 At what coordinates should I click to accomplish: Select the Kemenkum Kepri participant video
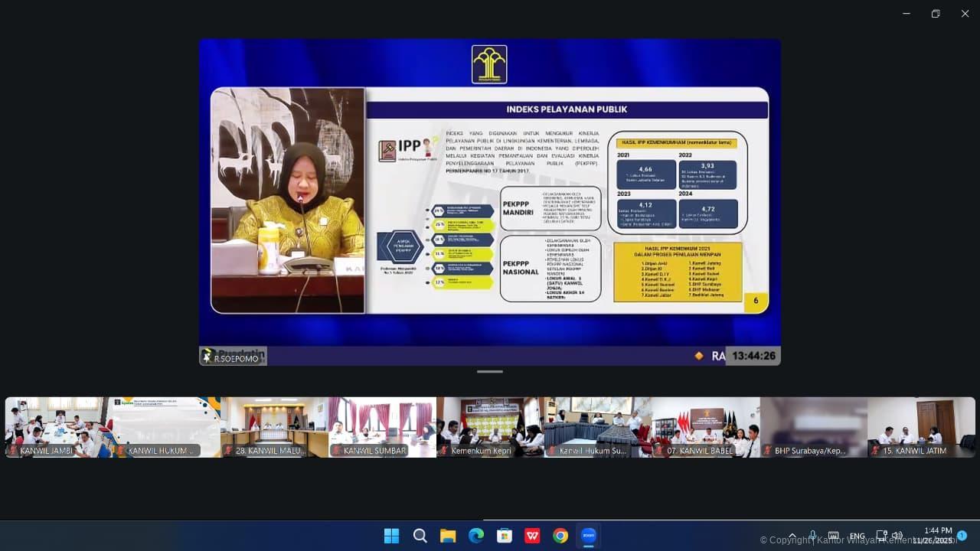point(490,427)
